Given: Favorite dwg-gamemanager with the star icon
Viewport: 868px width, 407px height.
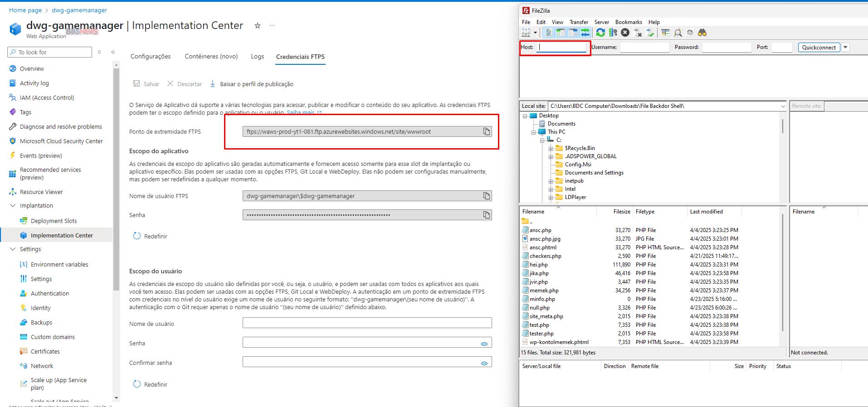Looking at the screenshot, I should (x=258, y=26).
